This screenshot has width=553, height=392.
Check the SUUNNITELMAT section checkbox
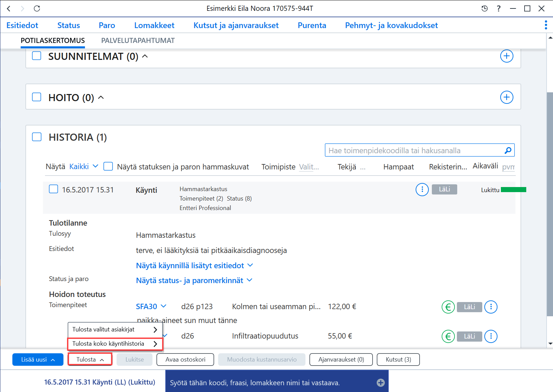click(x=37, y=56)
